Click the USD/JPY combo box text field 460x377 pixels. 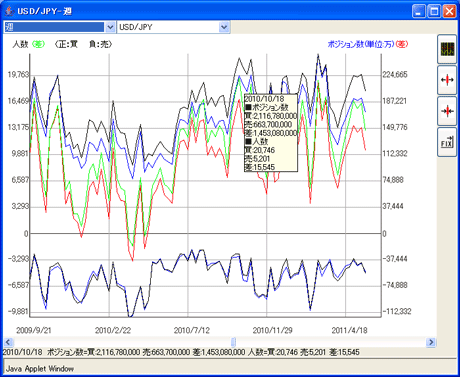click(168, 27)
